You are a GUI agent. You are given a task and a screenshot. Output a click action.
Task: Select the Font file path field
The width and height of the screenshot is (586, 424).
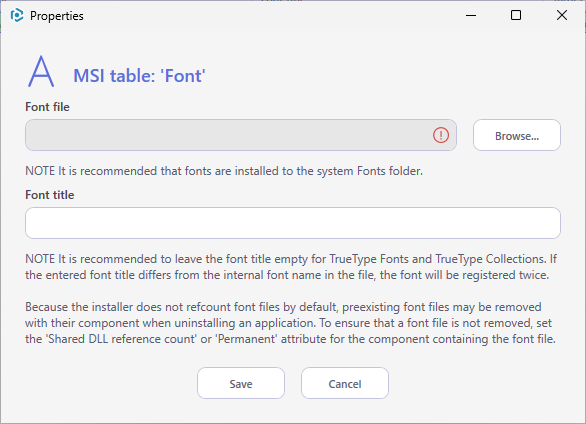(x=241, y=135)
